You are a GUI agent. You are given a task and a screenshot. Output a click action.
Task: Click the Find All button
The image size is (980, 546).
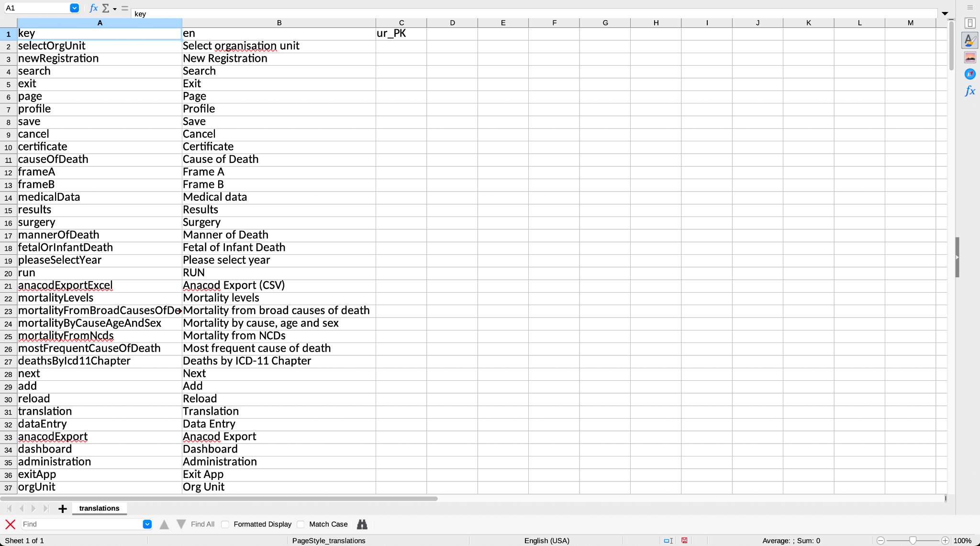click(202, 524)
